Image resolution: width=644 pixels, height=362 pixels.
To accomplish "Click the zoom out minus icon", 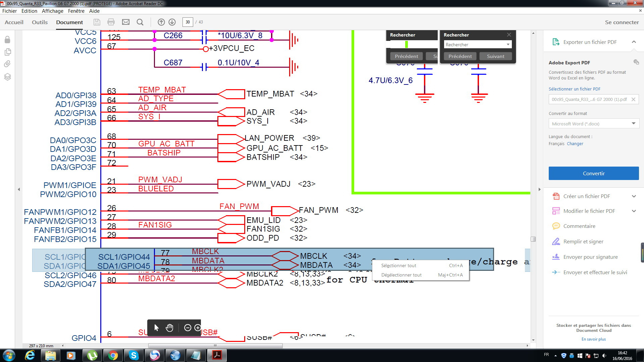I will tap(188, 328).
